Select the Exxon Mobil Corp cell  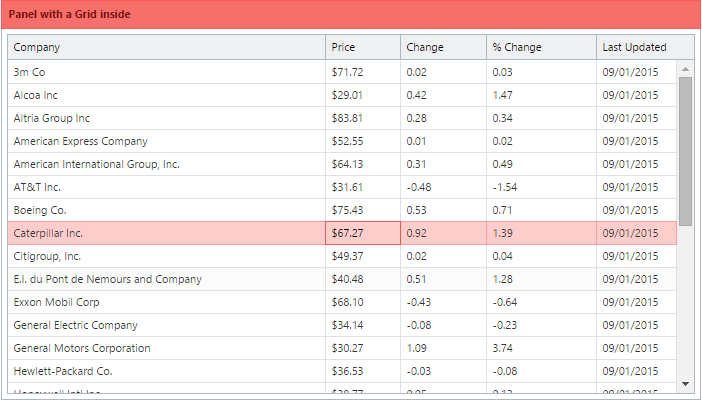167,302
